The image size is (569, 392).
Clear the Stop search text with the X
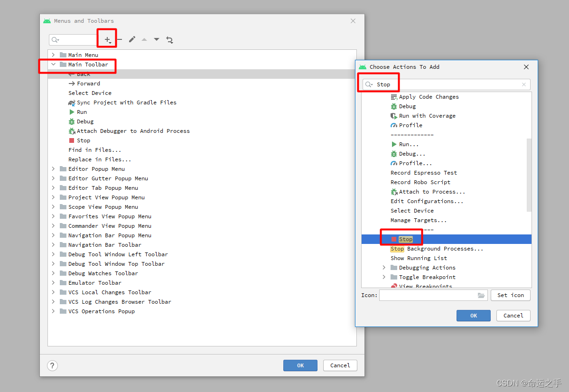point(523,84)
